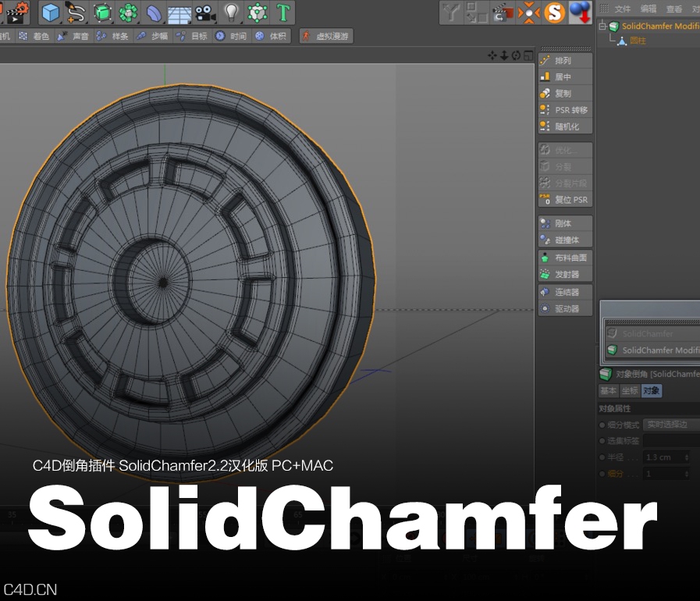Toggle the keyframe dot beside 半径
The image size is (700, 601).
(602, 457)
